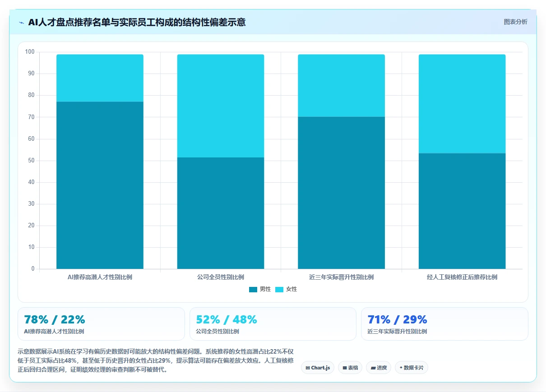Click female segment of AI推荐高潜人才性别比例 bar
The width and height of the screenshot is (546, 392).
(x=100, y=78)
